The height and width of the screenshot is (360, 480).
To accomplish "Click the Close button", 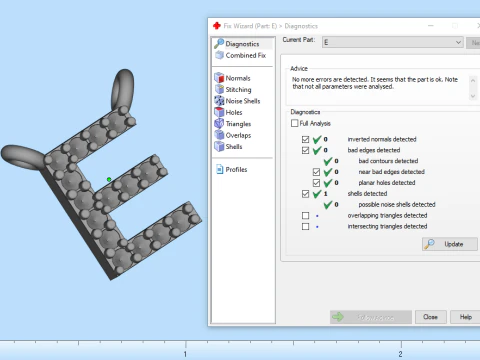I will pos(430,317).
